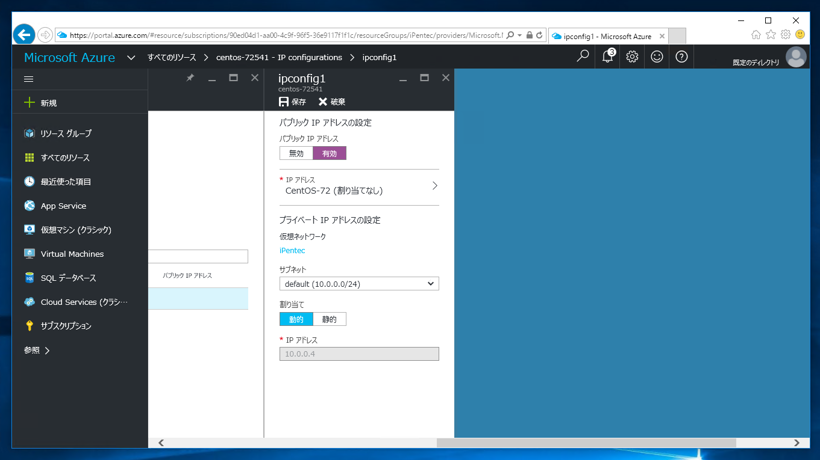This screenshot has height=460, width=820.
Task: Pin the IP configurations blade
Action: click(190, 78)
